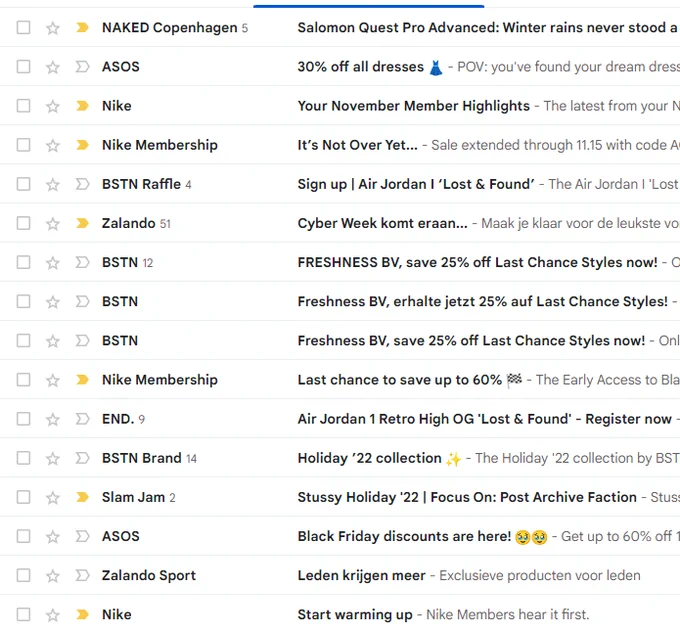Star the Zalando Cyber Week email

click(x=52, y=224)
